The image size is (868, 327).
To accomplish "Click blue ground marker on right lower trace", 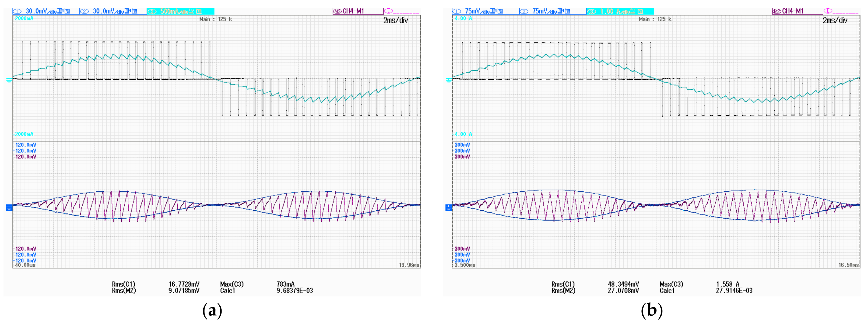I will (448, 208).
